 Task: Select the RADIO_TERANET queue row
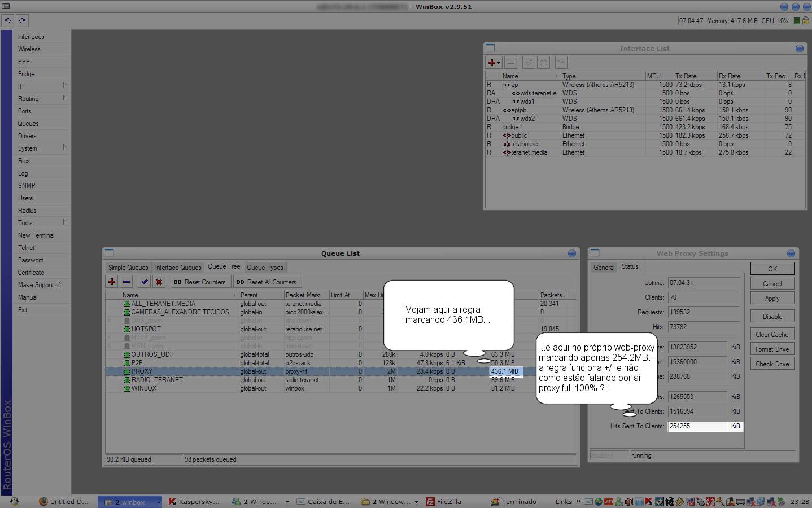340,380
